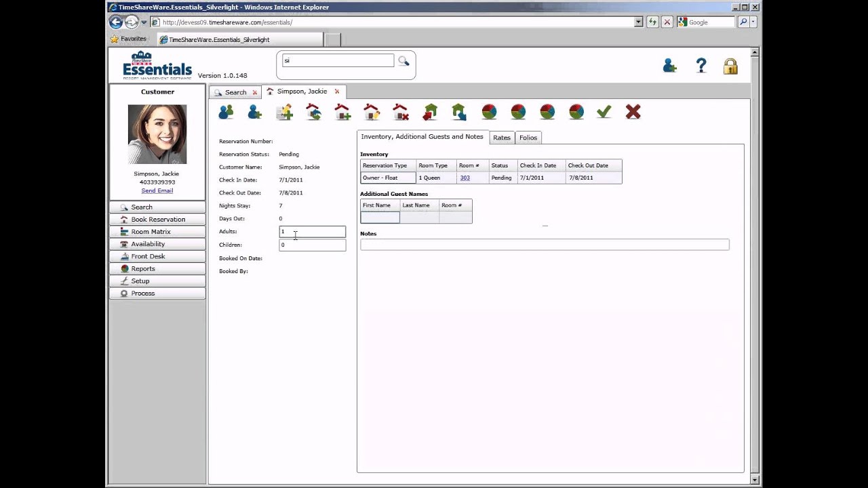
Task: Open Front Desk in the sidebar
Action: (157, 256)
